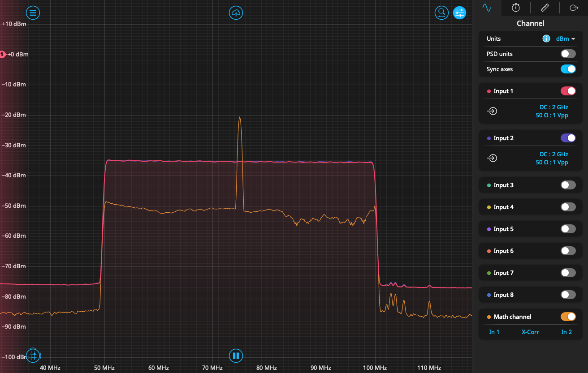This screenshot has height=373, width=588.
Task: Disable the Math channel toggle
Action: (568, 317)
